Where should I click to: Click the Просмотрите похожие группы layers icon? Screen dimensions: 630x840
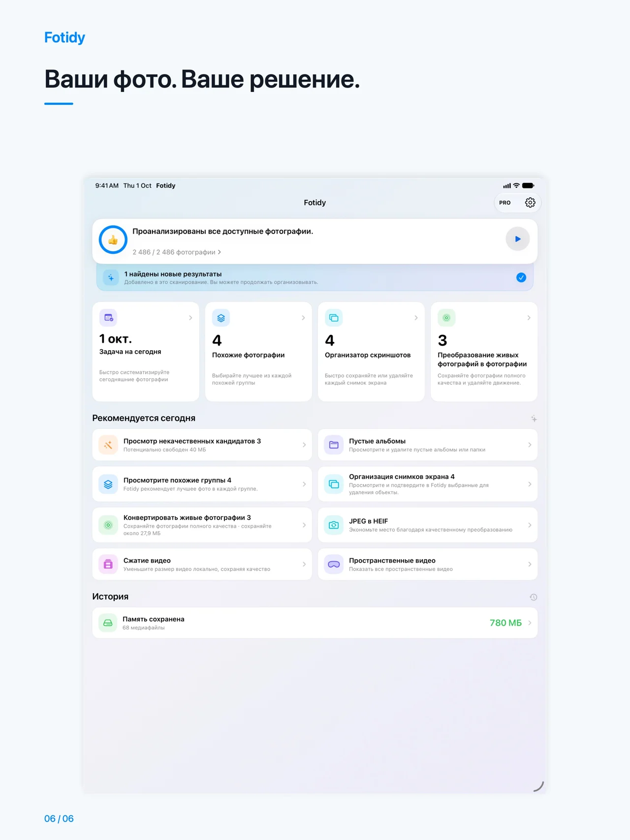coord(108,484)
